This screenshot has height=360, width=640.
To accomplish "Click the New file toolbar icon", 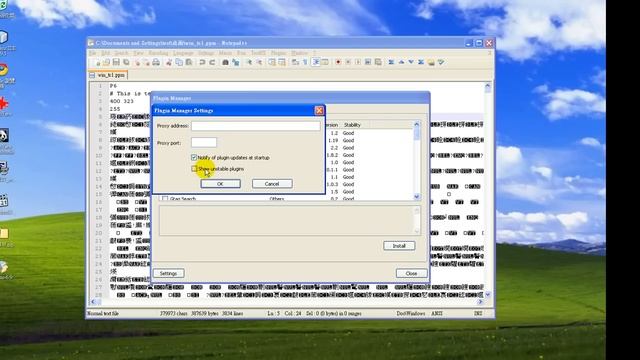I will (x=98, y=62).
